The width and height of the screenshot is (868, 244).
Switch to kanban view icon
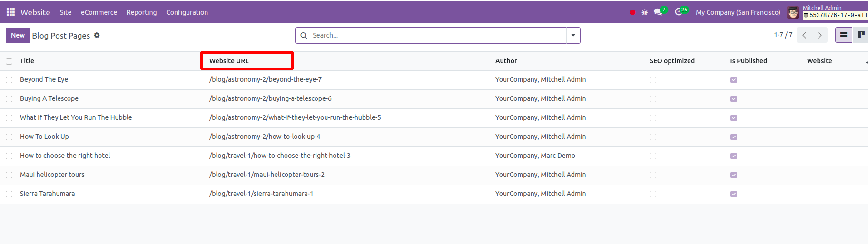pos(860,35)
